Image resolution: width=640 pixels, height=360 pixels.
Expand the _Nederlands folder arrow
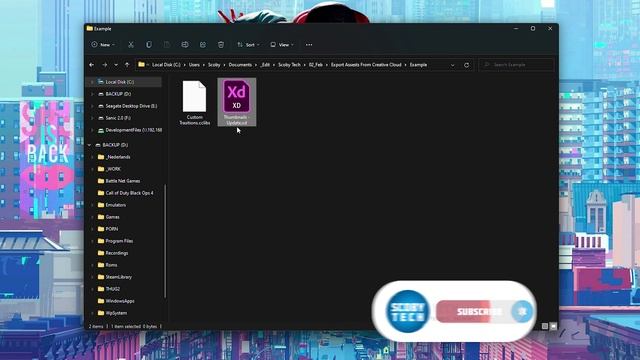tap(92, 157)
